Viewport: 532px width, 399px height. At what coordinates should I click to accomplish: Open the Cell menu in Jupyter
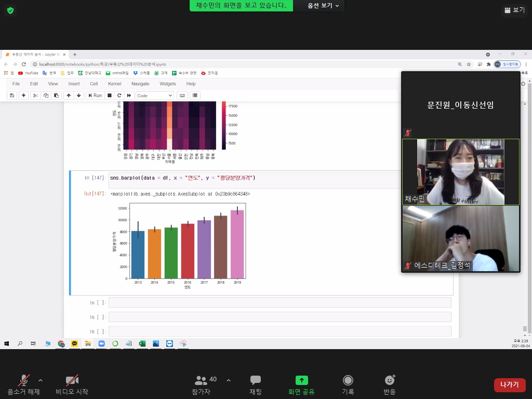point(94,84)
